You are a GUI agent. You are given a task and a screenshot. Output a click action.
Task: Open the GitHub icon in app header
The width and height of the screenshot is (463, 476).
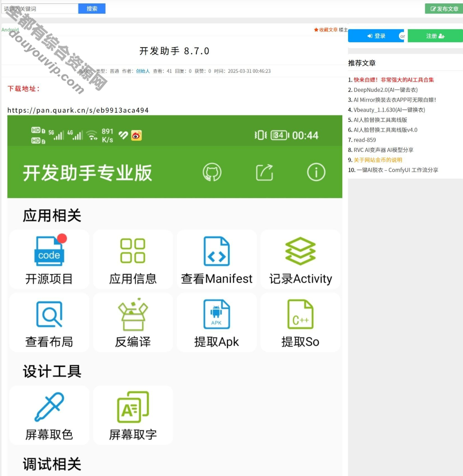[212, 172]
